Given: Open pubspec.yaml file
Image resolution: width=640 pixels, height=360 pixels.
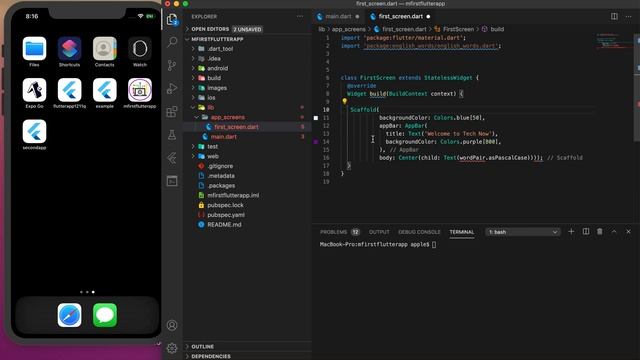Looking at the screenshot, I should tap(247, 215).
